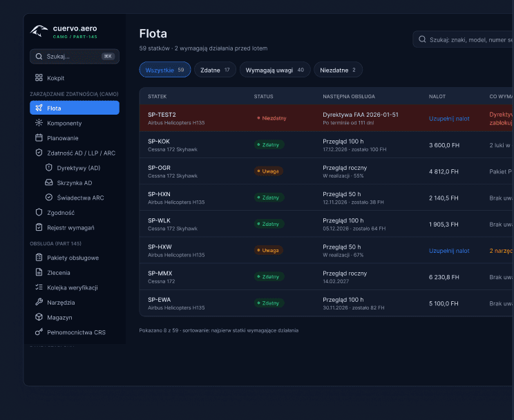Focus the sidebar Szukaj... search field
Image resolution: width=514 pixels, height=420 pixels.
point(75,57)
